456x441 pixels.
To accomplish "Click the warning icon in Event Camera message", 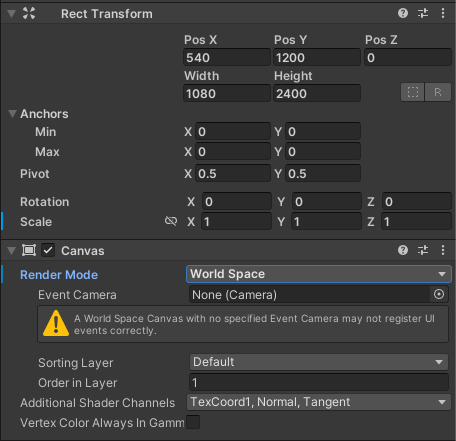I will pyautogui.click(x=56, y=323).
